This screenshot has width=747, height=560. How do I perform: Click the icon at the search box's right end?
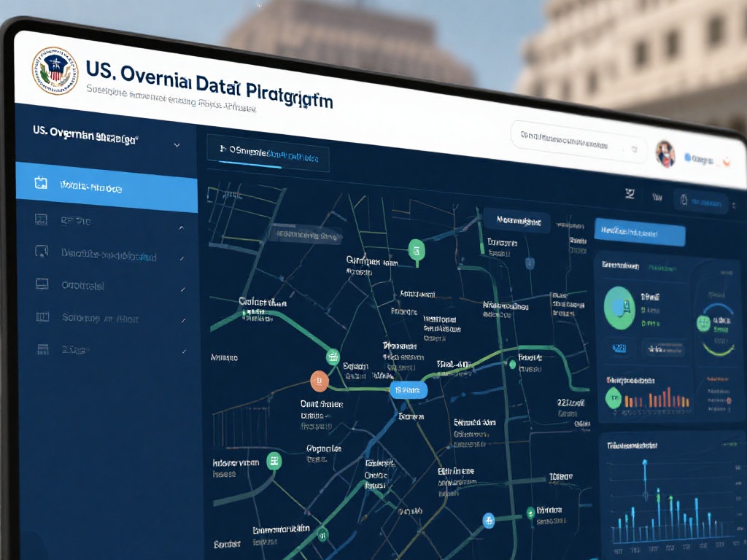pyautogui.click(x=634, y=149)
